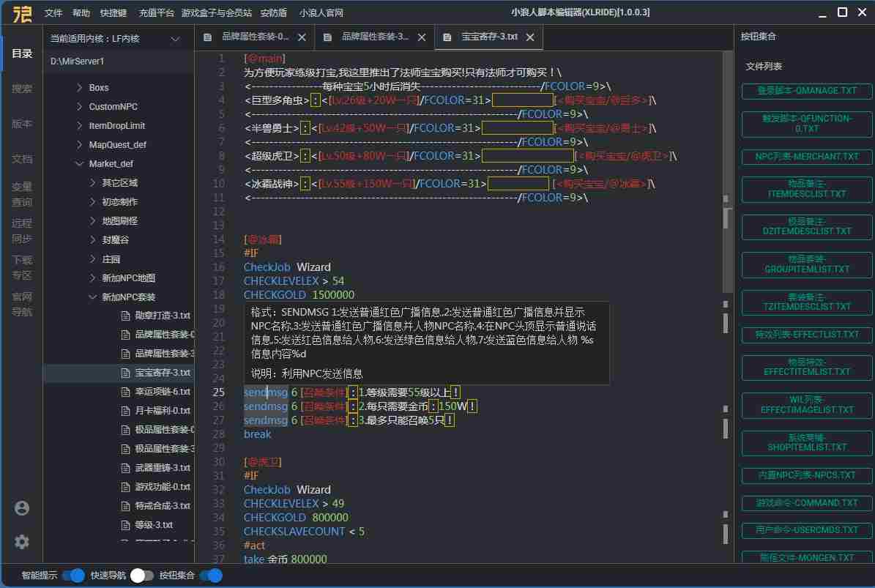Turn off the 按钮集合 toggle
875x588 pixels.
[211, 576]
